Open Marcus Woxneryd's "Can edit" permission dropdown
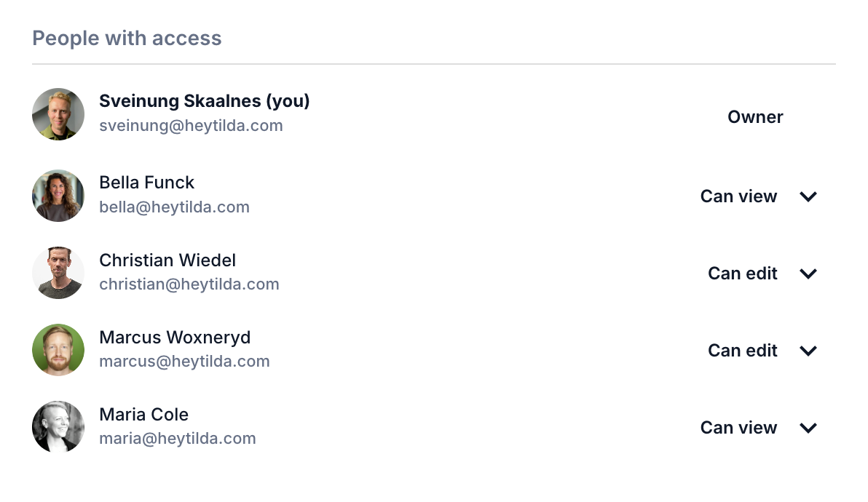 click(742, 351)
